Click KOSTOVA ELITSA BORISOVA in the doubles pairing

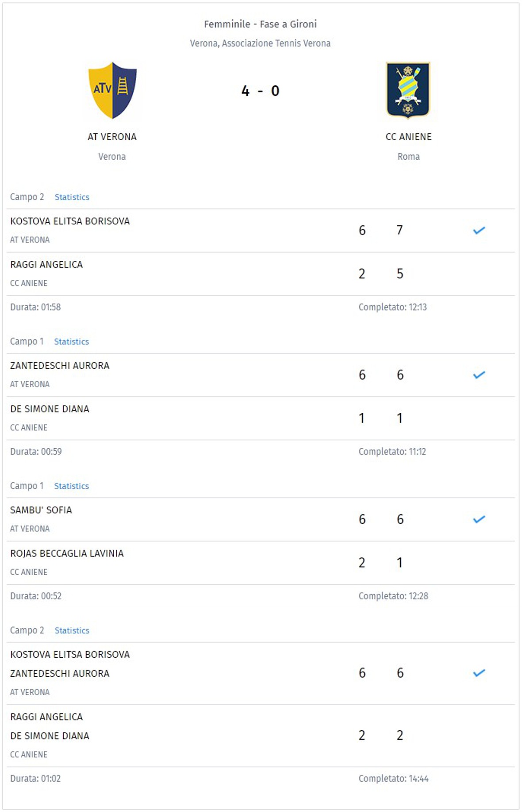click(70, 655)
